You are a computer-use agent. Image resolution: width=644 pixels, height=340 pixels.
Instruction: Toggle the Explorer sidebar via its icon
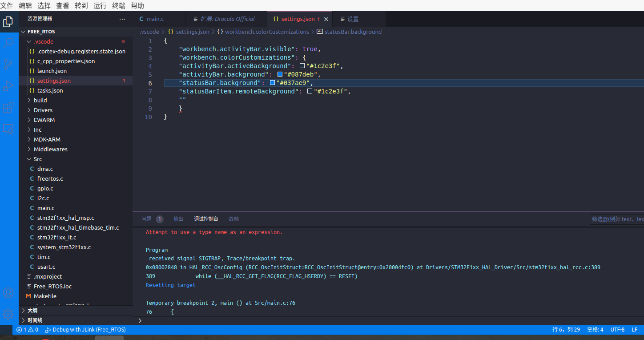[x=8, y=21]
